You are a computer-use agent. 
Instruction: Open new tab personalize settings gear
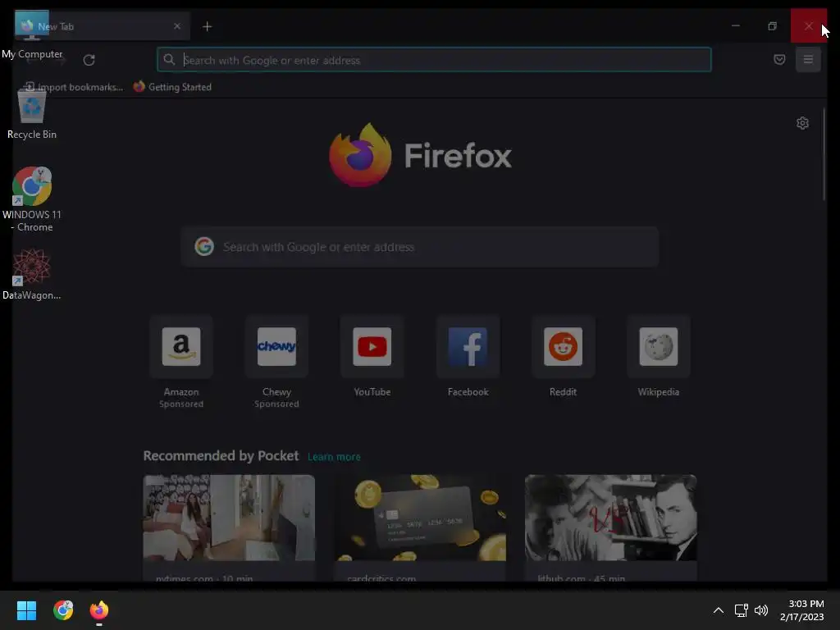click(802, 123)
